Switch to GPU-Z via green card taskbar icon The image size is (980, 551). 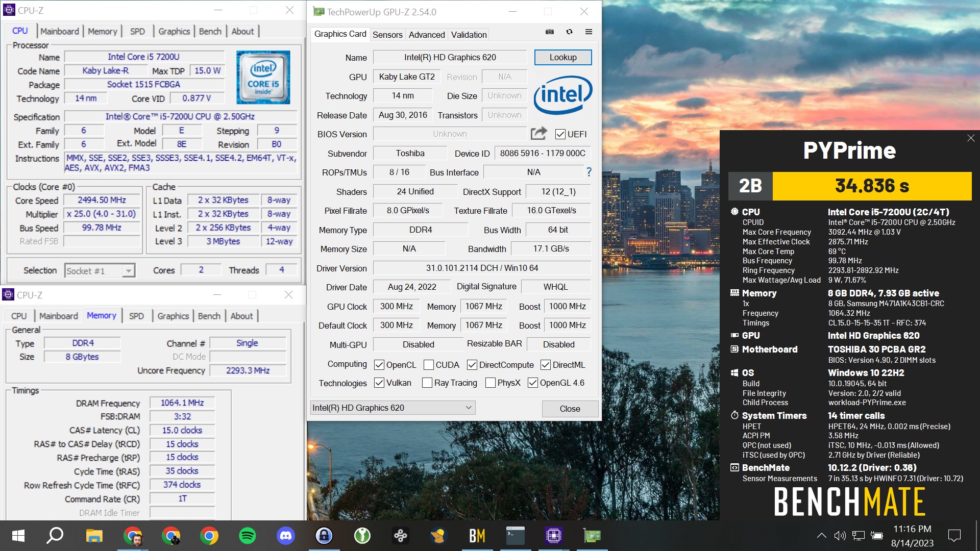(x=592, y=536)
